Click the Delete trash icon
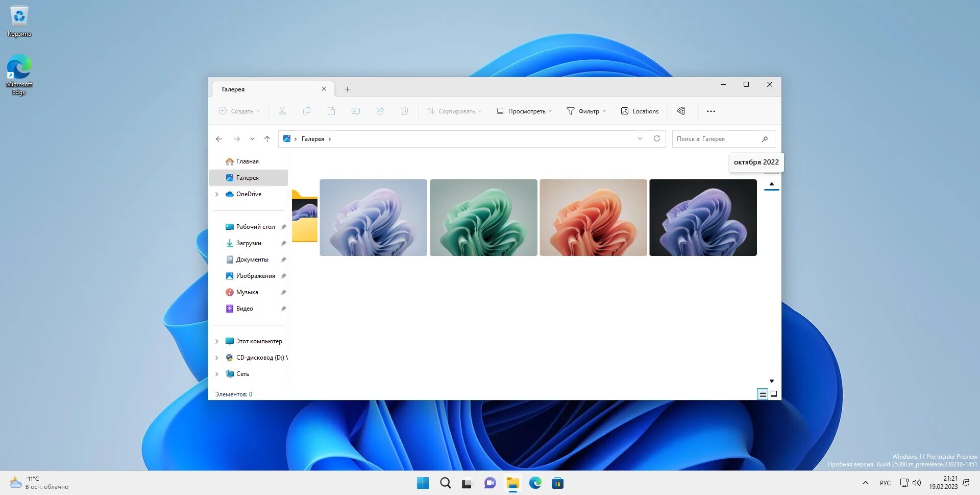The width and height of the screenshot is (980, 495). pos(404,111)
